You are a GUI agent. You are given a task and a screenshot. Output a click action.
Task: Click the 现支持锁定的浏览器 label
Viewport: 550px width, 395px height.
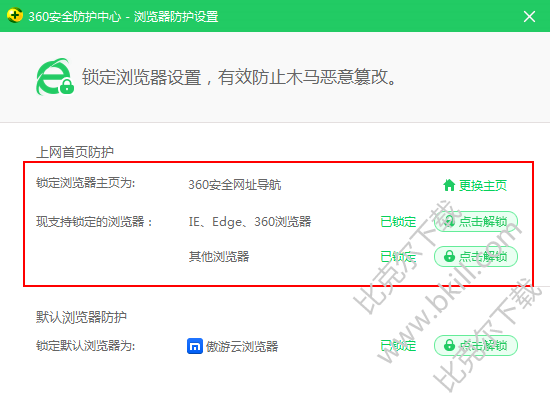pyautogui.click(x=94, y=222)
